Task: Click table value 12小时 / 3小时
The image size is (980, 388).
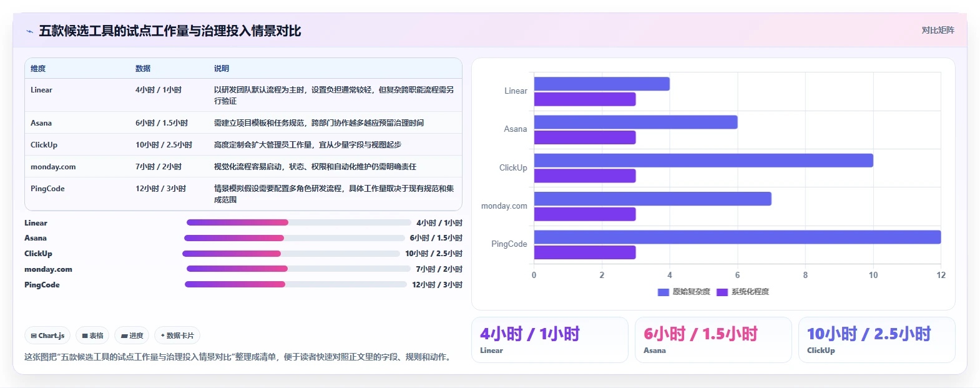Action: tap(160, 189)
